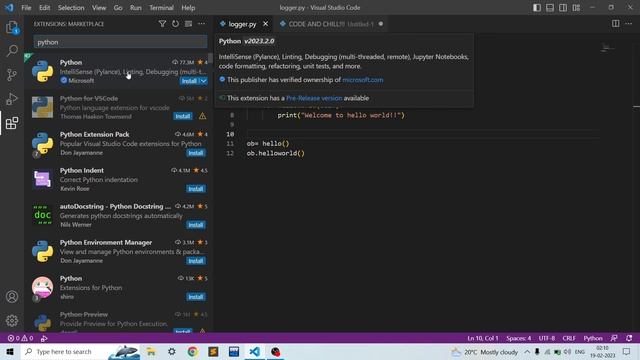
Task: Change CRLF line ending setting
Action: (569, 338)
